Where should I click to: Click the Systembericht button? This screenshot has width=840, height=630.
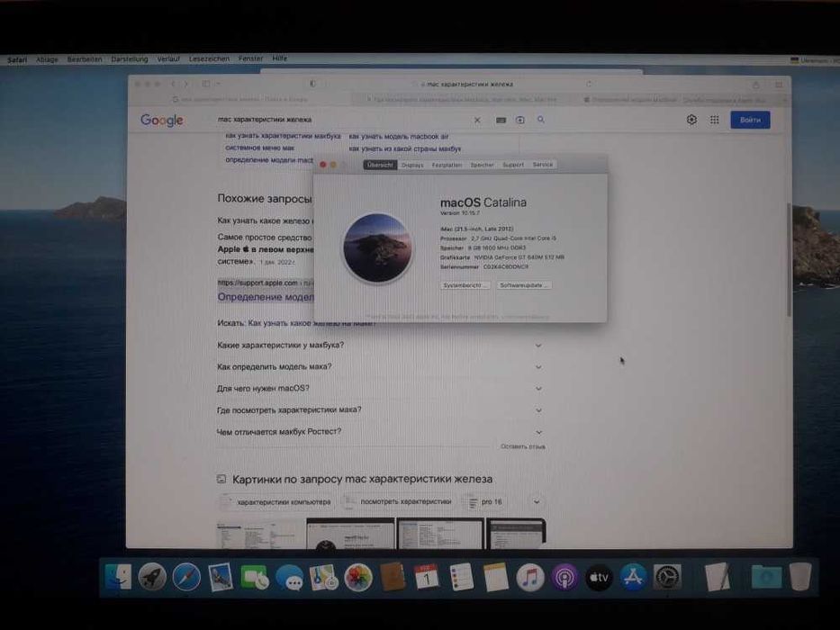[465, 285]
